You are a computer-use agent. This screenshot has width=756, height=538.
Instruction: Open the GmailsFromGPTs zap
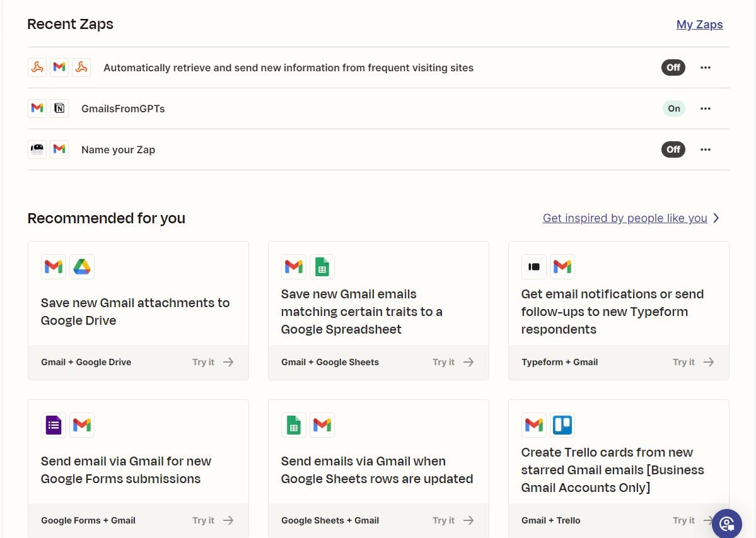tap(123, 109)
